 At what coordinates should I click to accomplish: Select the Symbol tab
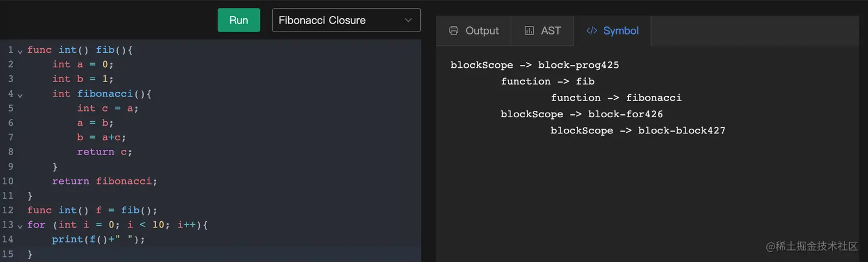pos(613,31)
